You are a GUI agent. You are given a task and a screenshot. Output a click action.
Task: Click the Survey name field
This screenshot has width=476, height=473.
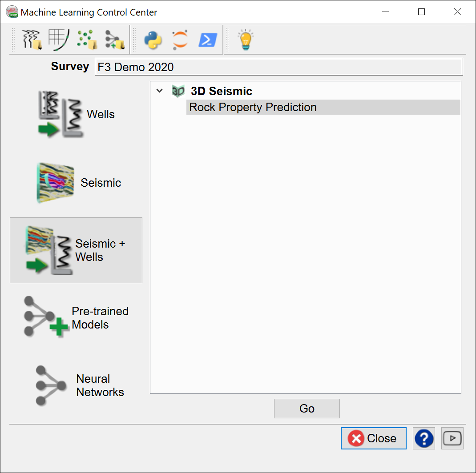(278, 67)
